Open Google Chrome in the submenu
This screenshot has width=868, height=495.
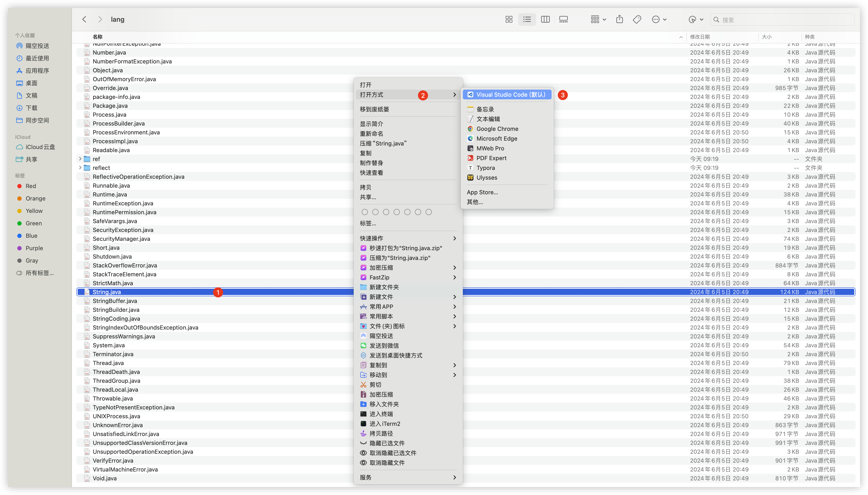[497, 129]
